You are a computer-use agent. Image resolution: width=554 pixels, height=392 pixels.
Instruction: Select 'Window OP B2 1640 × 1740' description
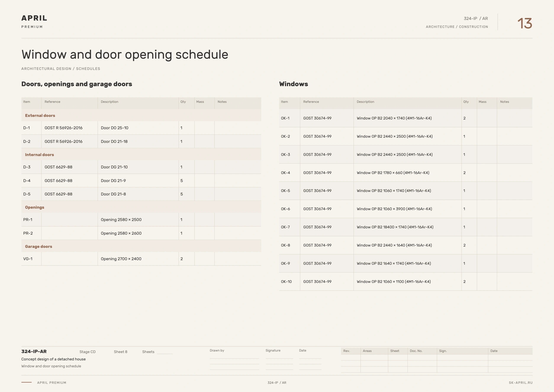[x=394, y=263]
